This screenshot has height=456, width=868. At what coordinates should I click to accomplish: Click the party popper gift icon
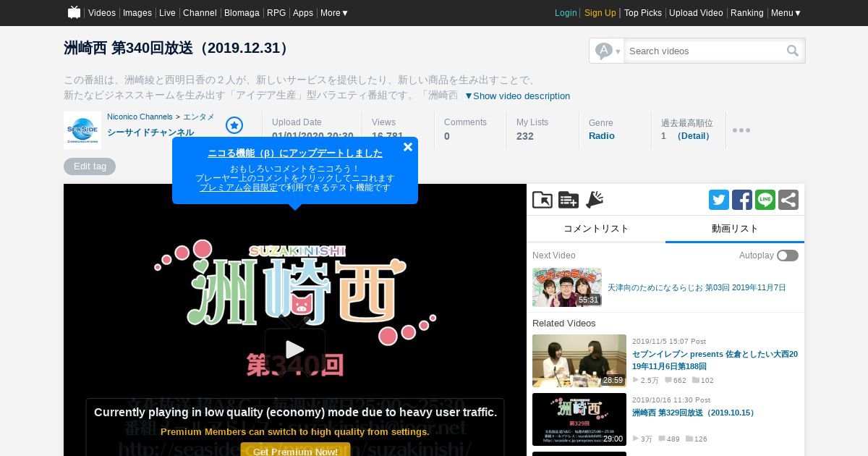click(595, 200)
